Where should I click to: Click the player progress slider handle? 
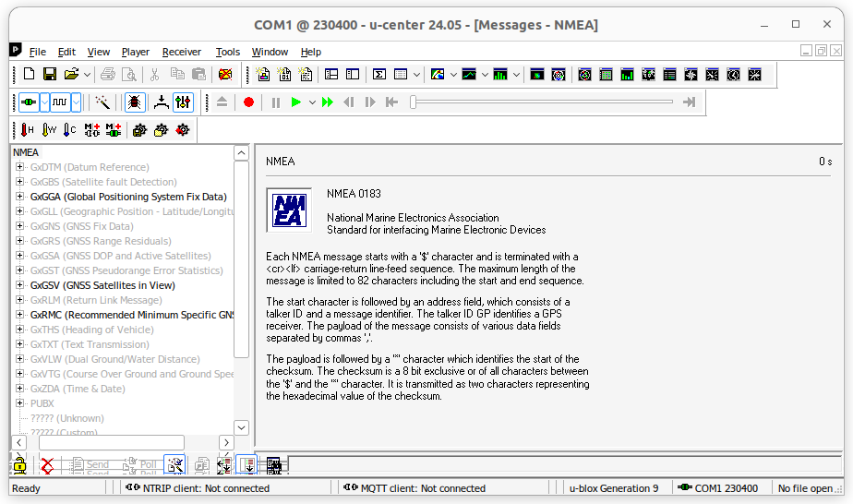414,102
